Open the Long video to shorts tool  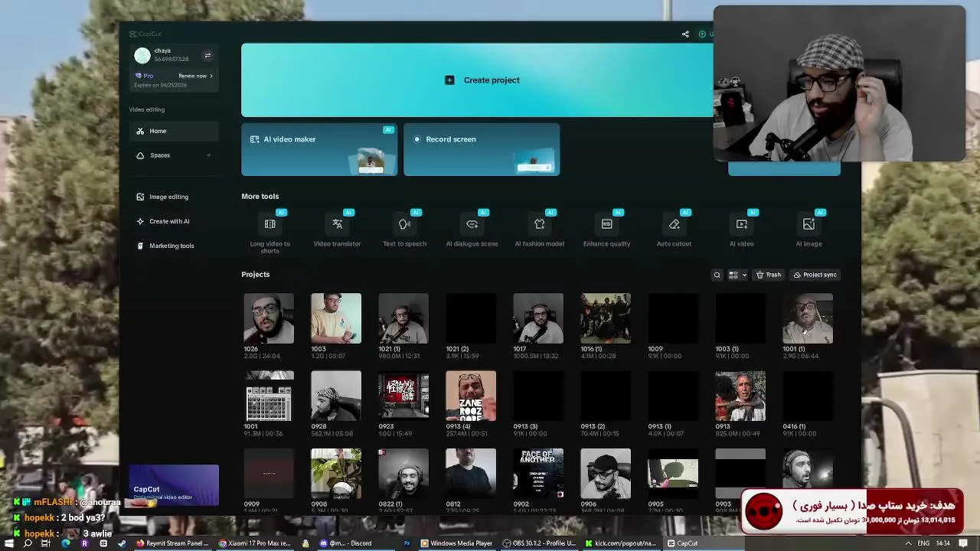coord(269,233)
